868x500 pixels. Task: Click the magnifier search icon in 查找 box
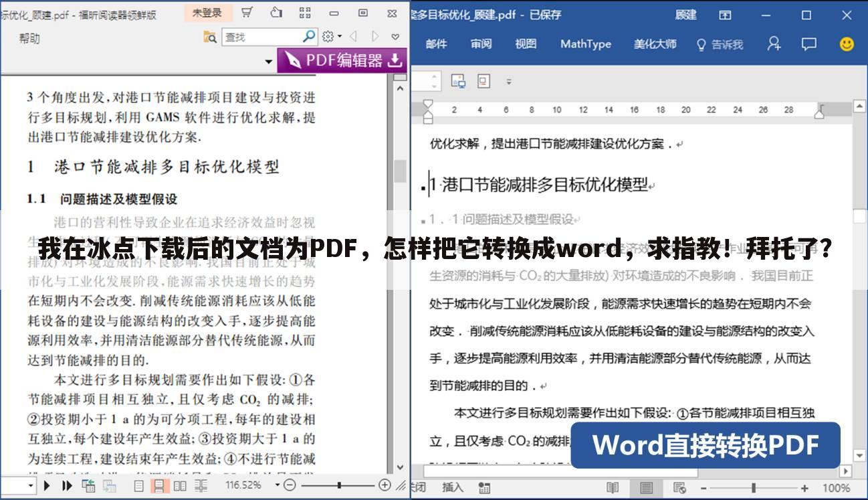[x=309, y=37]
